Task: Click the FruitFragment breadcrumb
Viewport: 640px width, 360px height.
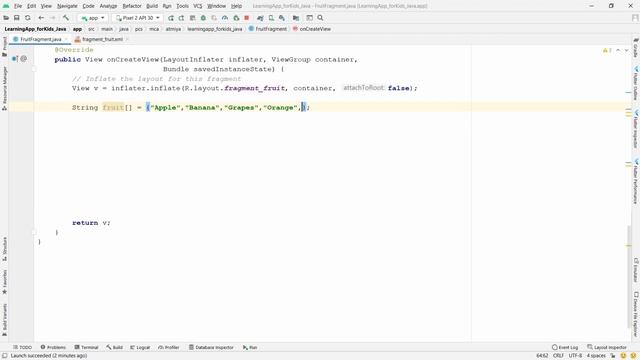Action: (x=267, y=29)
